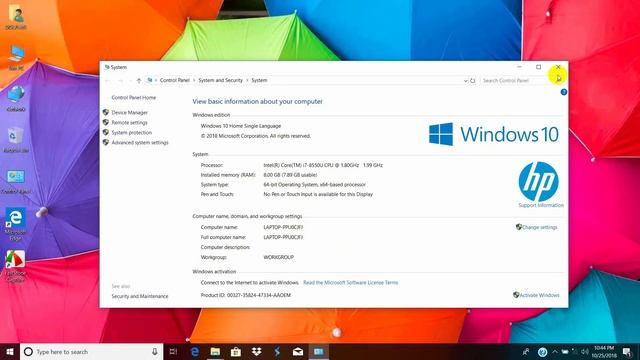Click the volume tray icon
Image resolution: width=640 pixels, height=360 pixels.
585,351
